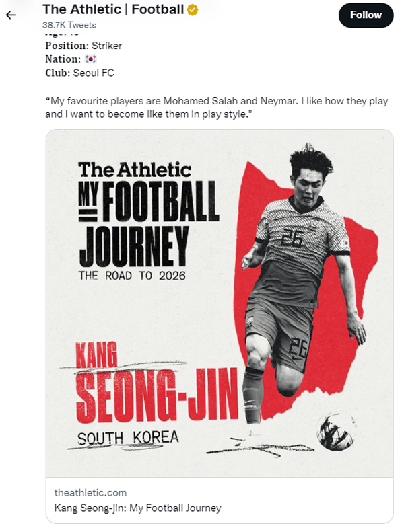Click The Road to 2026 subtitle
The image size is (404, 532).
(131, 275)
